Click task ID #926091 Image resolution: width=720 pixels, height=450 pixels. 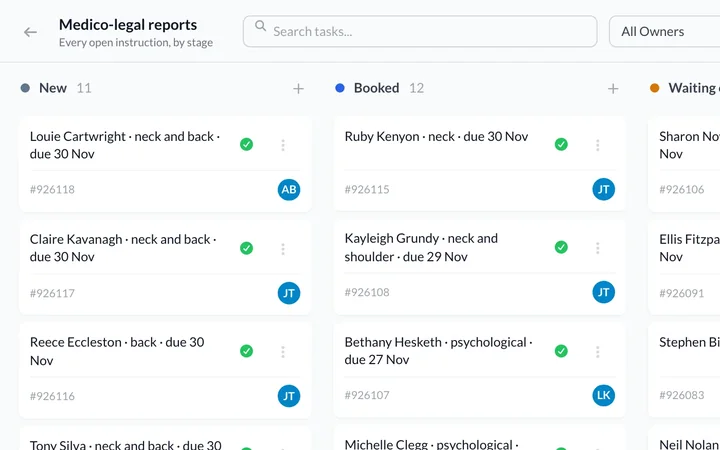[681, 293]
